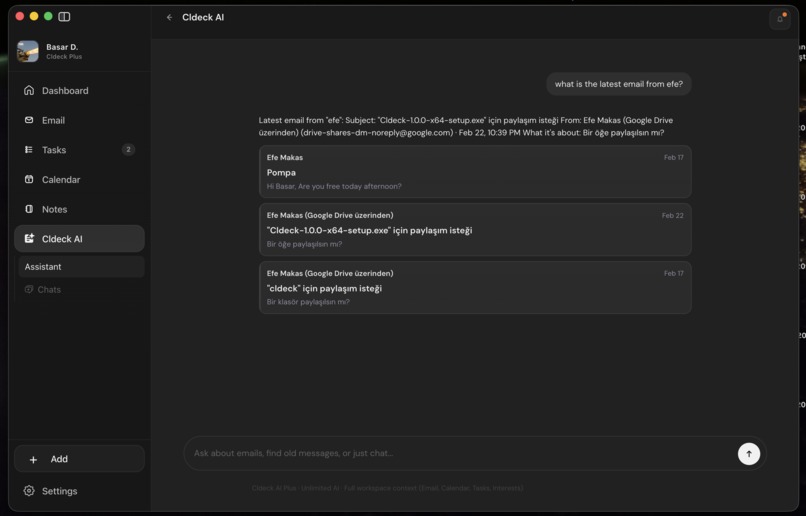Viewport: 806px width, 516px height.
Task: Click the Cldeck AI sparkle icon
Action: click(29, 238)
